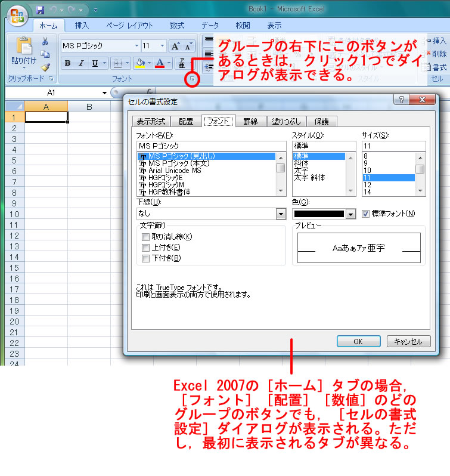Screen dimensions: 450x476
Task: Open the Name Box dropdown arrow
Action: tap(104, 92)
